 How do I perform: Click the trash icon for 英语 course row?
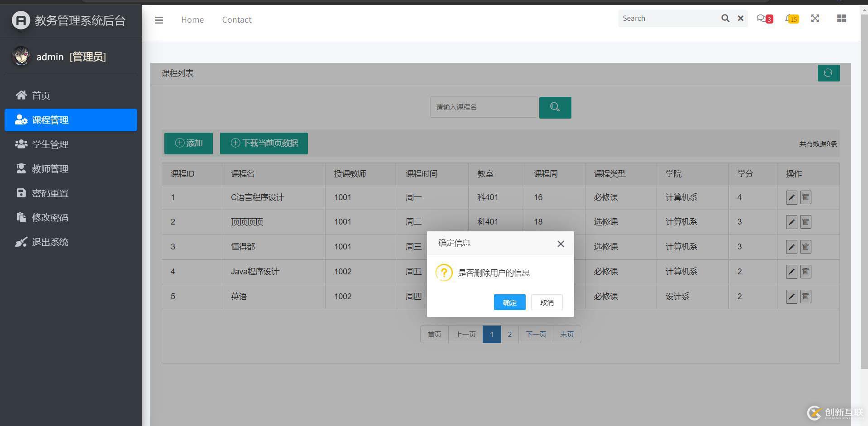(x=806, y=297)
